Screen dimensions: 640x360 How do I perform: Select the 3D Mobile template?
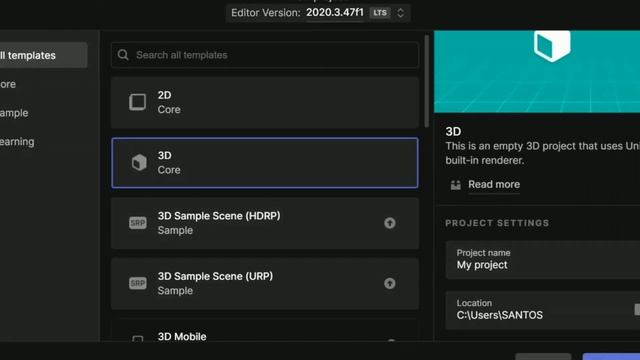coord(264,330)
